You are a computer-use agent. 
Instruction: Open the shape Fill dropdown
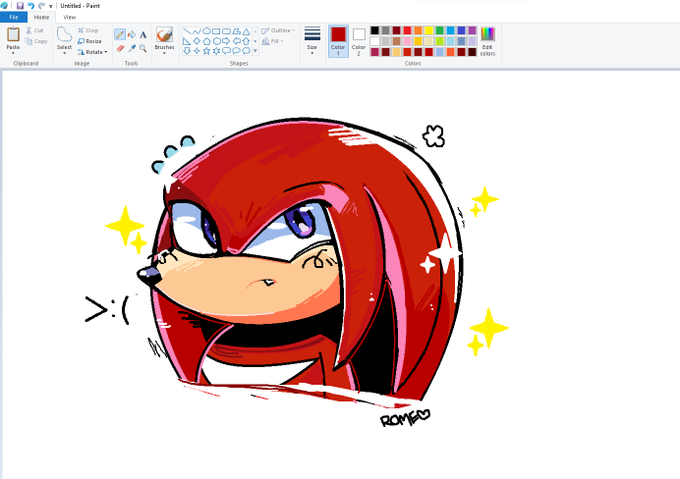[273, 41]
